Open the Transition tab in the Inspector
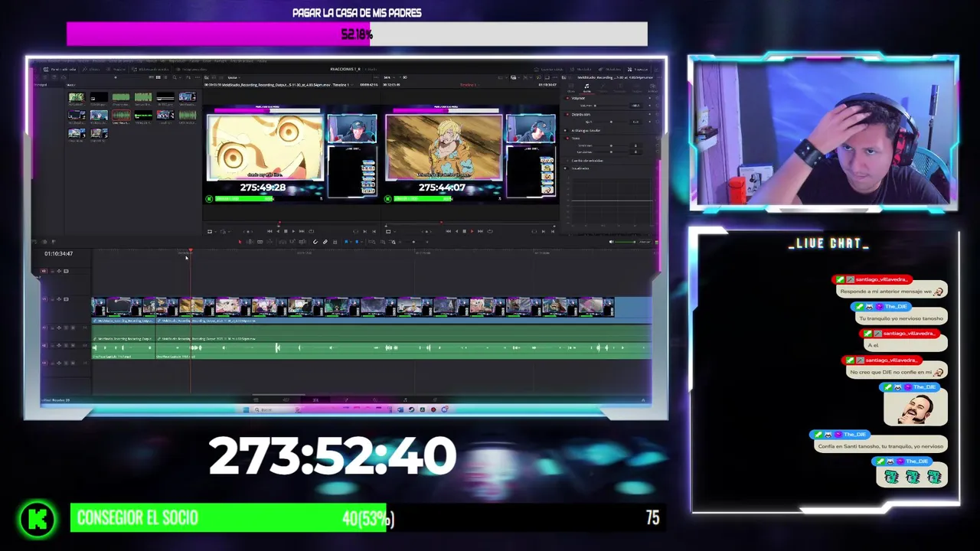980x551 pixels. click(x=619, y=89)
